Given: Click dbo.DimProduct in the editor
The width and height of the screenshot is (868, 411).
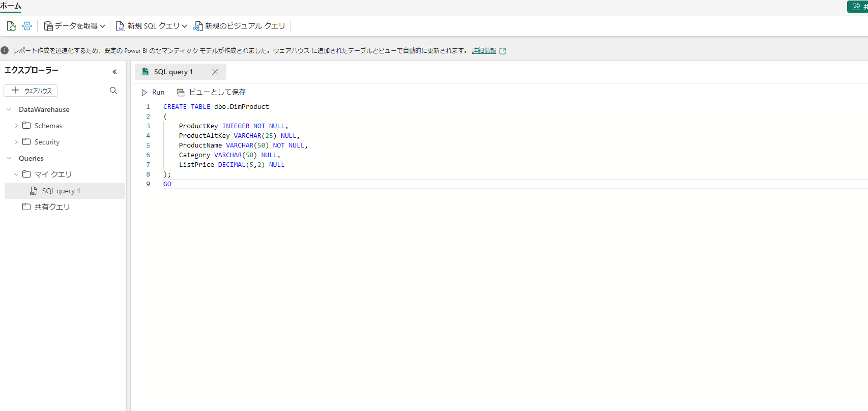Looking at the screenshot, I should 242,107.
